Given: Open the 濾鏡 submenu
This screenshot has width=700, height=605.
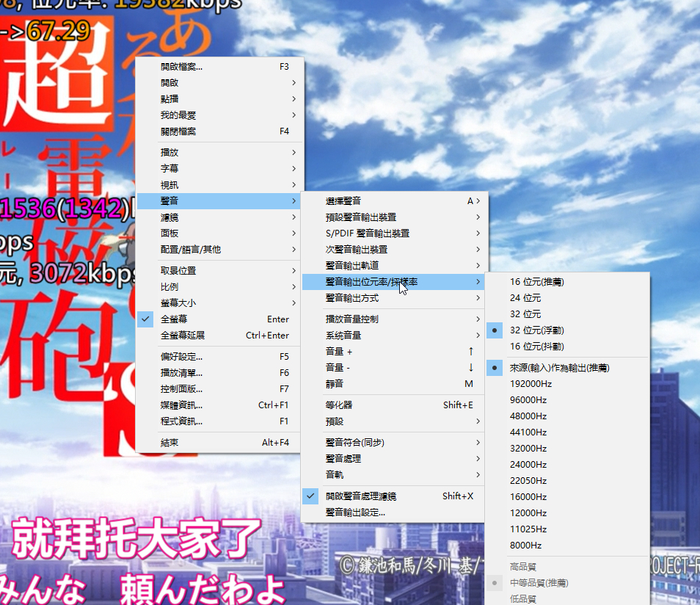Looking at the screenshot, I should pos(219,217).
